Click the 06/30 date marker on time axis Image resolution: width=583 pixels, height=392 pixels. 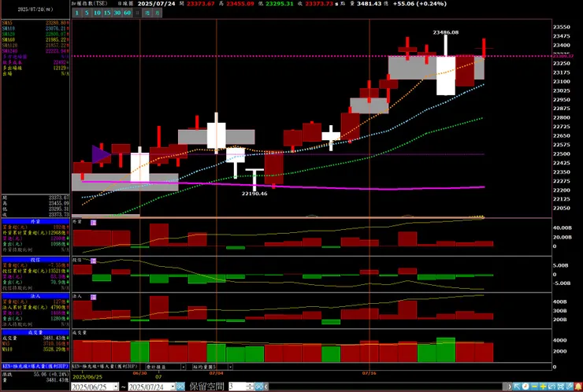139,372
